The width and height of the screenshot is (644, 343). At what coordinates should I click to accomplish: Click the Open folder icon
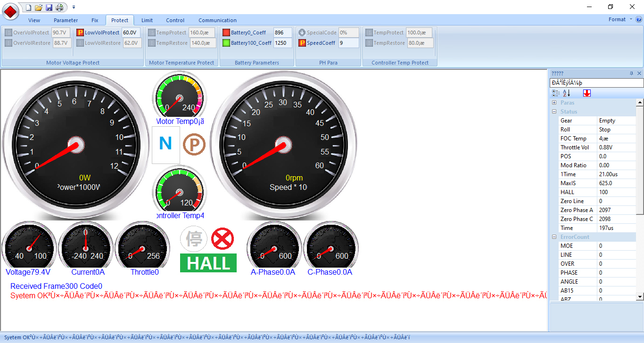click(39, 8)
